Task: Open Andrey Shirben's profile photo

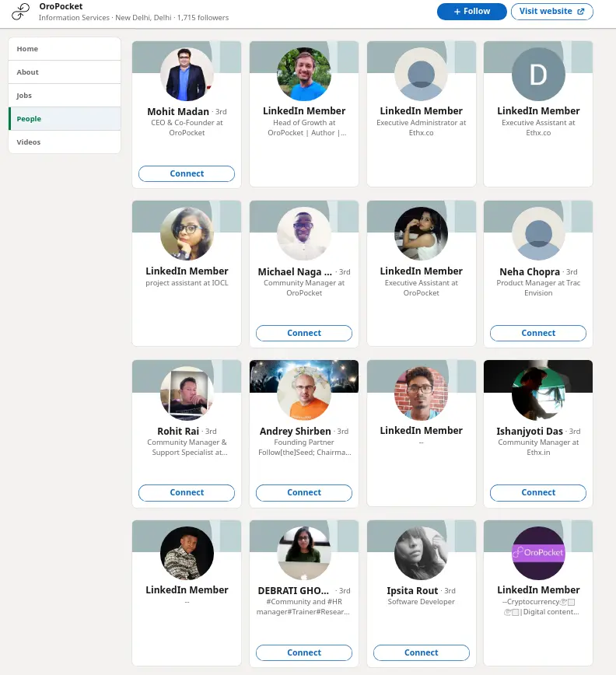Action: (304, 393)
